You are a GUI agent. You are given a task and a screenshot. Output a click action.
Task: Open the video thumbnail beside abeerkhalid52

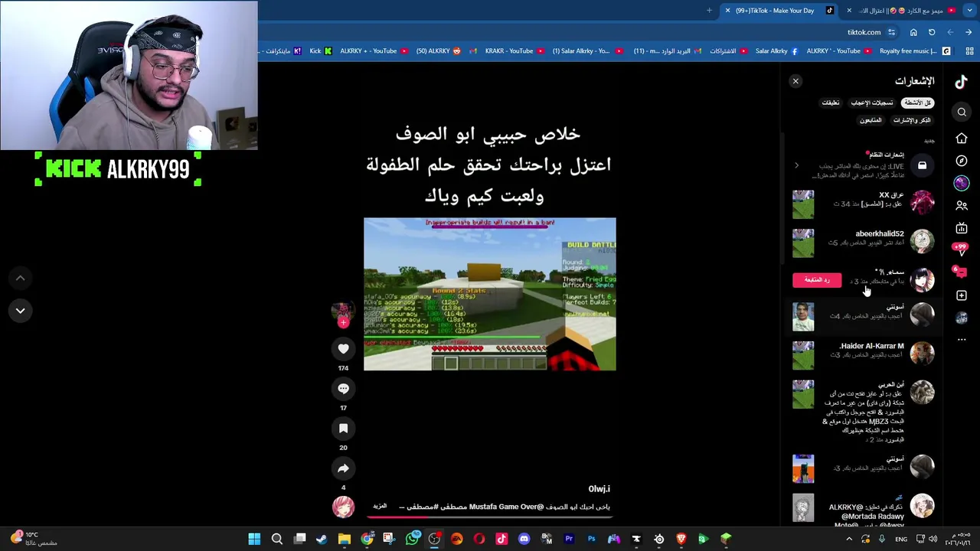pos(803,243)
